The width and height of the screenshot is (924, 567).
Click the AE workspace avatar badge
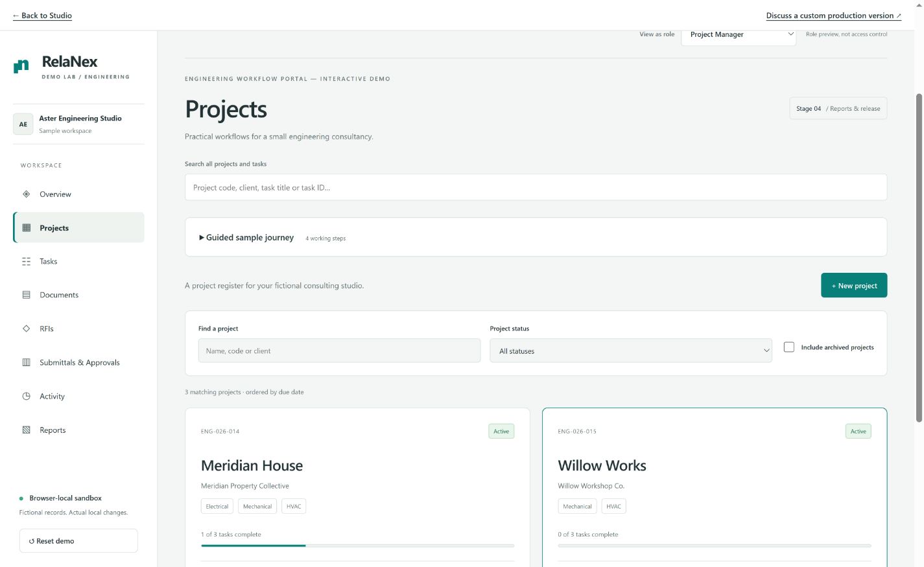click(23, 124)
